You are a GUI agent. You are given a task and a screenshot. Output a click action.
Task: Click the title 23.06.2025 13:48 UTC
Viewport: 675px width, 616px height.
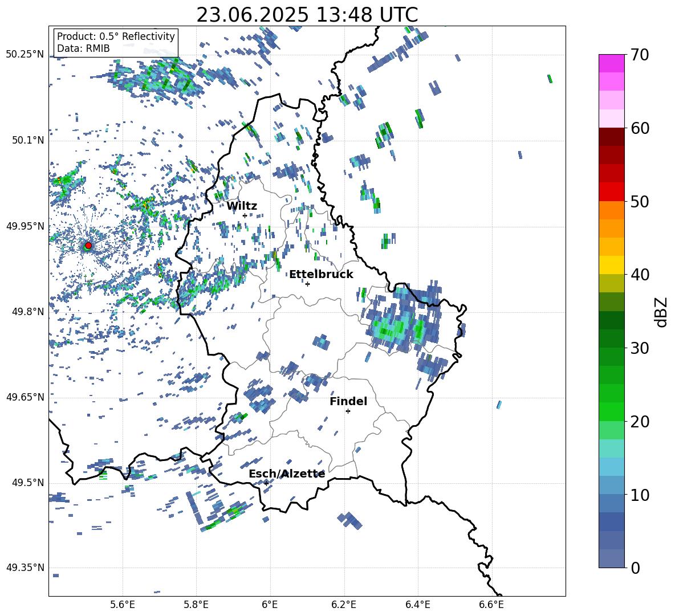coord(307,15)
